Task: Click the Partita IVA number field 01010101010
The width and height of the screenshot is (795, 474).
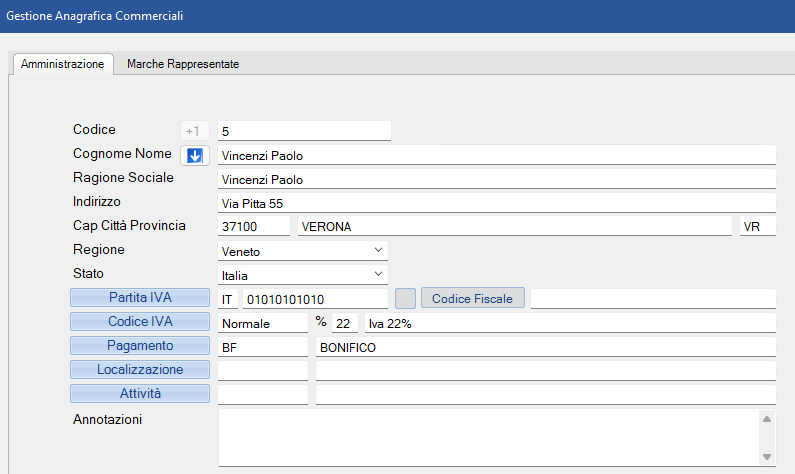Action: (314, 298)
